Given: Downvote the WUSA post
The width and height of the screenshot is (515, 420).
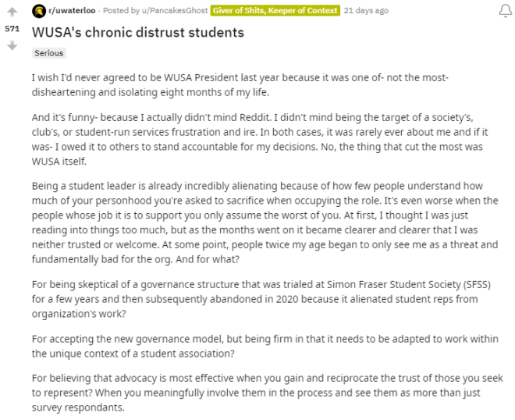Looking at the screenshot, I should coord(12,45).
